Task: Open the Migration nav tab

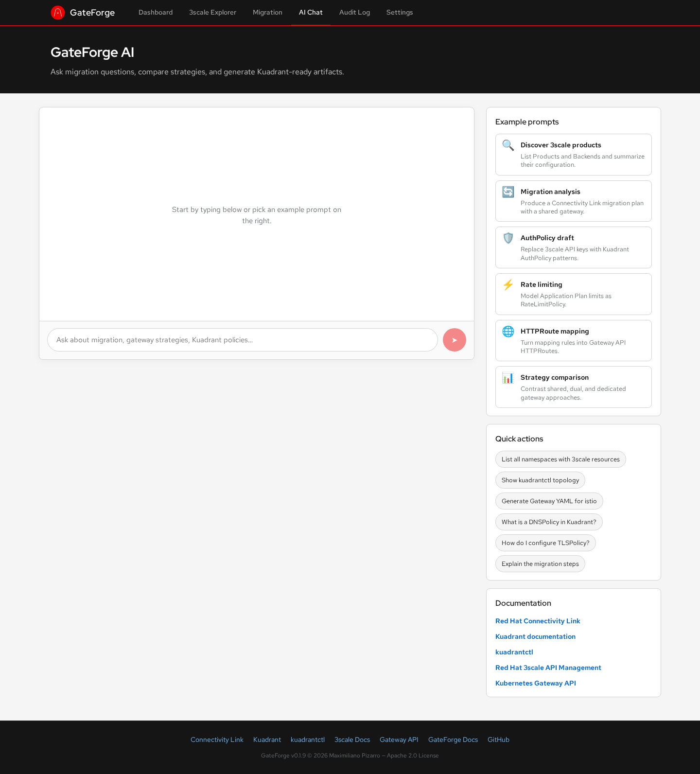Action: (x=267, y=12)
